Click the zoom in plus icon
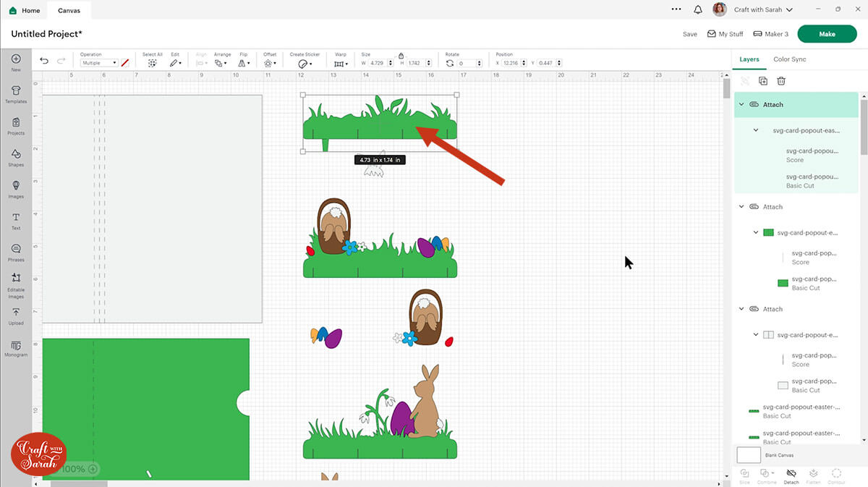 [93, 469]
